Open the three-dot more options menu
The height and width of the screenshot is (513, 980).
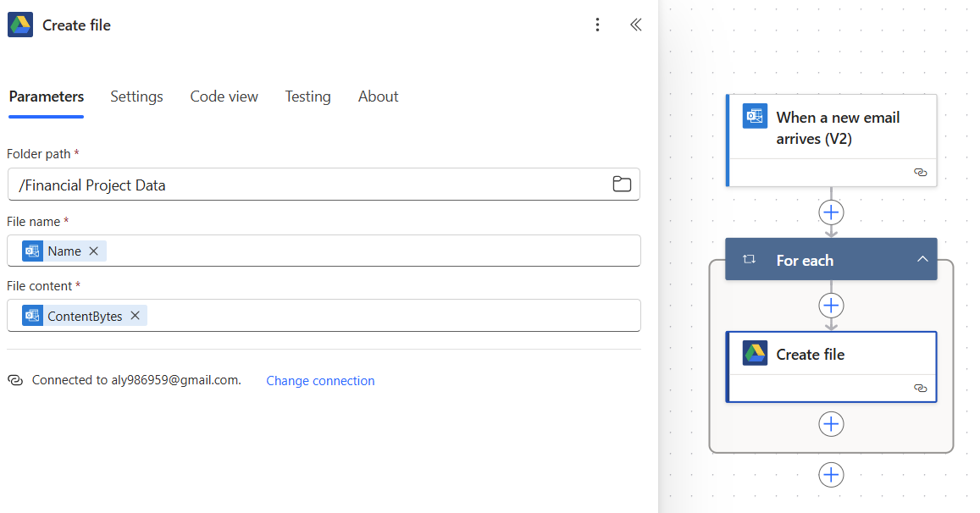coord(597,25)
